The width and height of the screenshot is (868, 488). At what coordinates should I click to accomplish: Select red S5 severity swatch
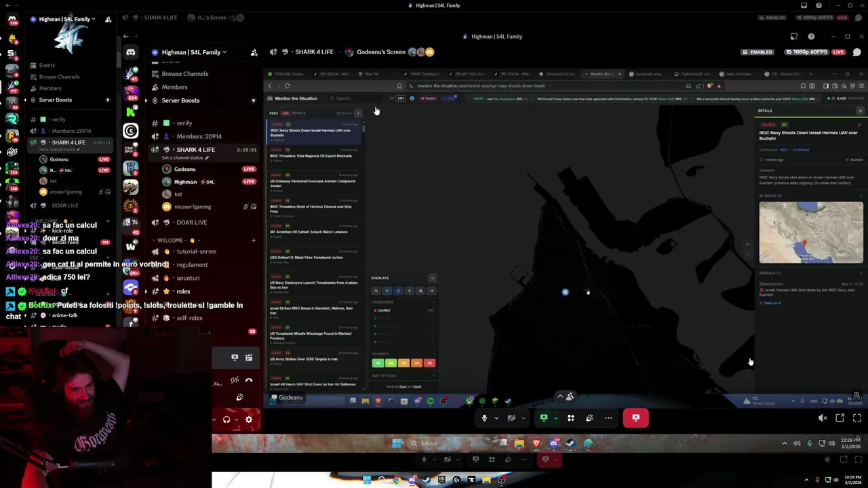coord(429,363)
